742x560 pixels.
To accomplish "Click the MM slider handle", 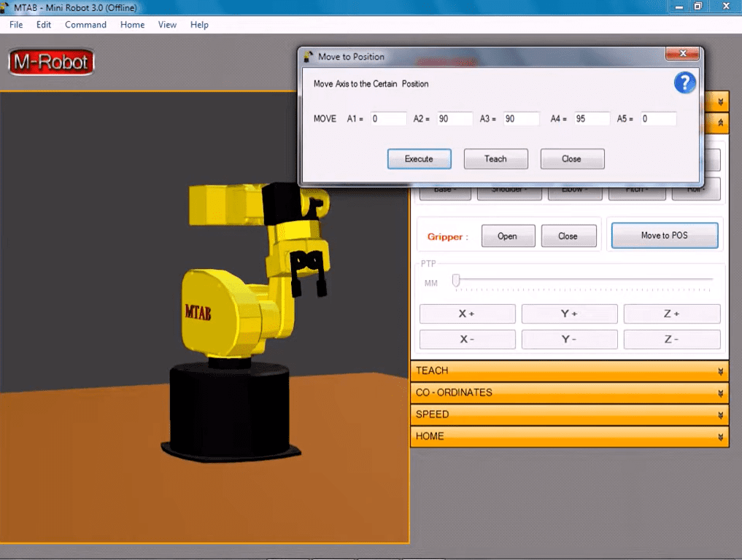I will click(x=456, y=280).
